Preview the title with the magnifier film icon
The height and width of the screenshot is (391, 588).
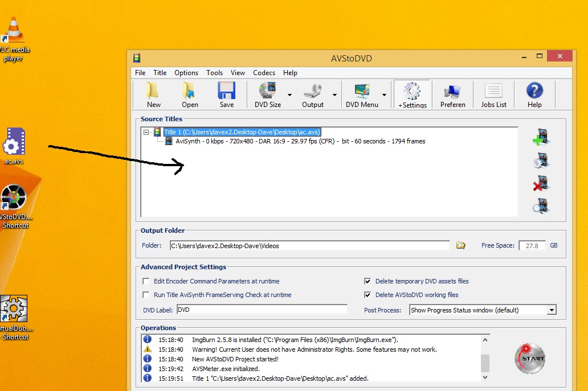click(541, 206)
